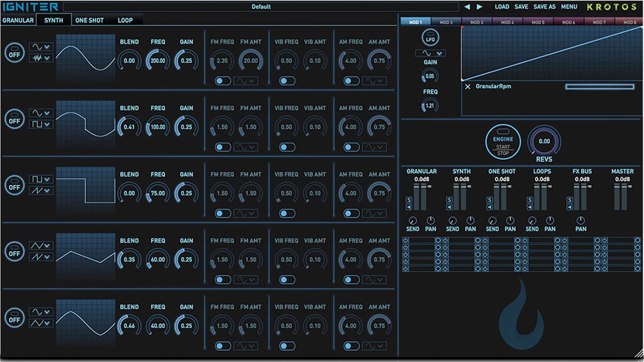Select the MOD 5 modulator tab
Screen dimensions: 644x362
click(x=538, y=22)
